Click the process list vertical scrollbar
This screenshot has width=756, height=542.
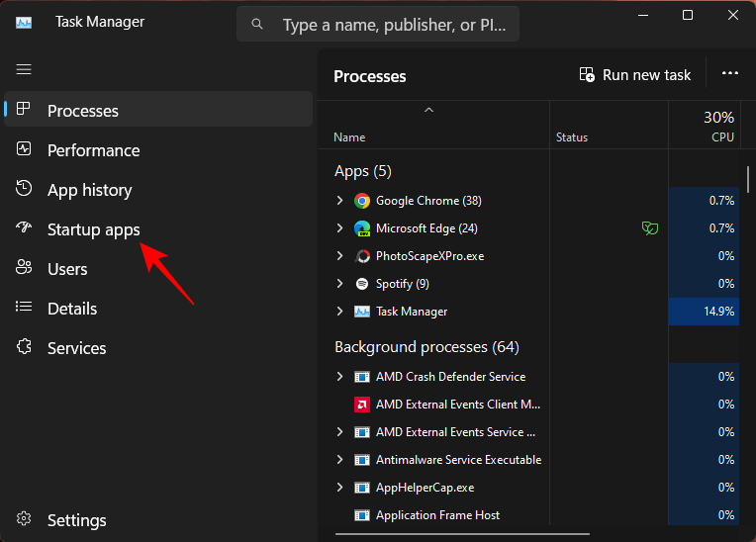[748, 178]
